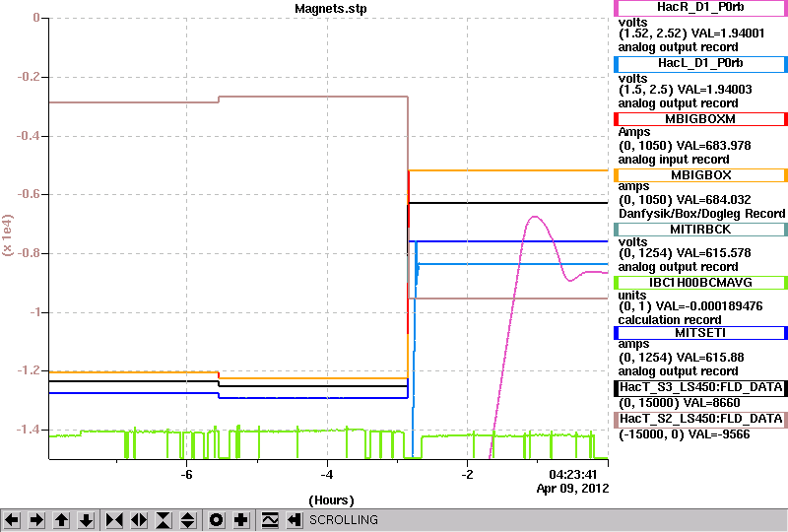Click the VAL=683.978 readout under MBIGBOXM
The image size is (788, 532).
click(714, 146)
